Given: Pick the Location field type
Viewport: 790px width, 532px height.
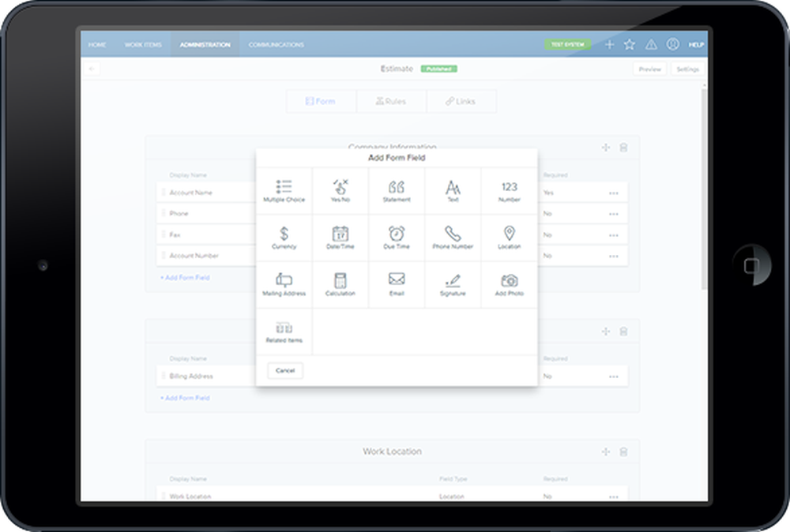Looking at the screenshot, I should point(510,238).
